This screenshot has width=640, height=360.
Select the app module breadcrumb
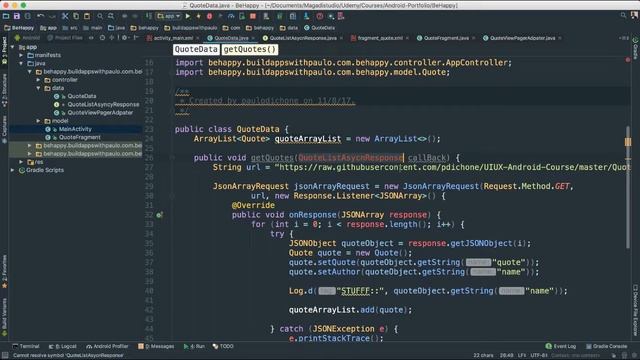49,28
